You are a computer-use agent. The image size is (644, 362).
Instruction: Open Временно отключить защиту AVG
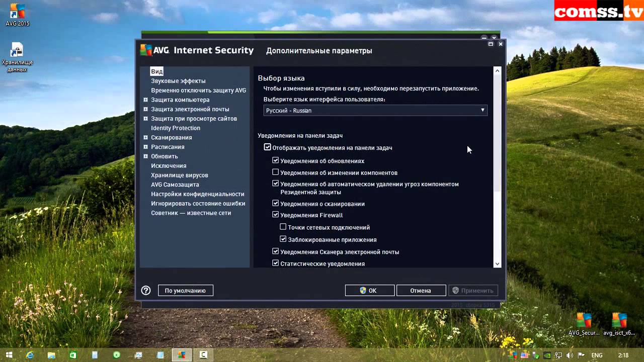click(198, 90)
